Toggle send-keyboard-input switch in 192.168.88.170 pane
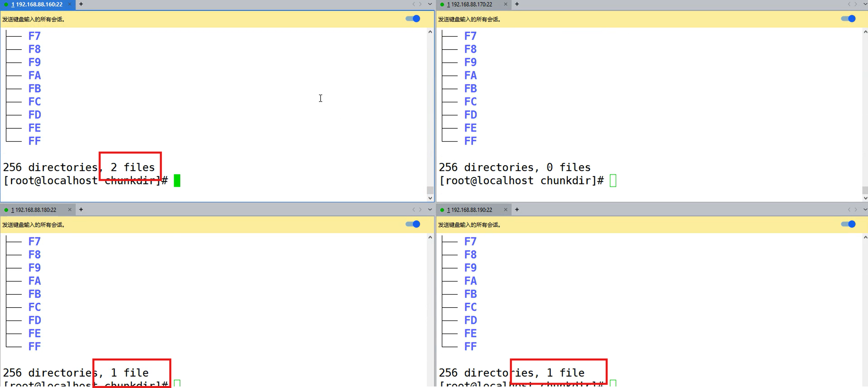This screenshot has height=388, width=868. tap(848, 19)
